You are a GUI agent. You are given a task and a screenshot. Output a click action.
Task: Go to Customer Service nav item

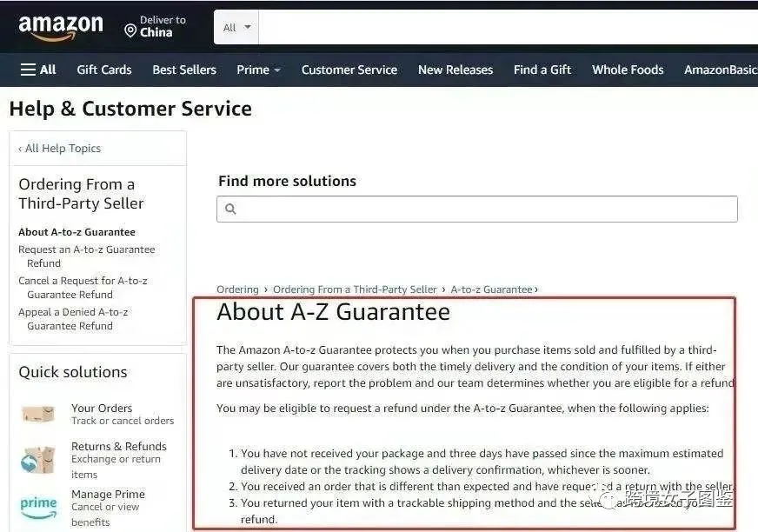point(349,70)
